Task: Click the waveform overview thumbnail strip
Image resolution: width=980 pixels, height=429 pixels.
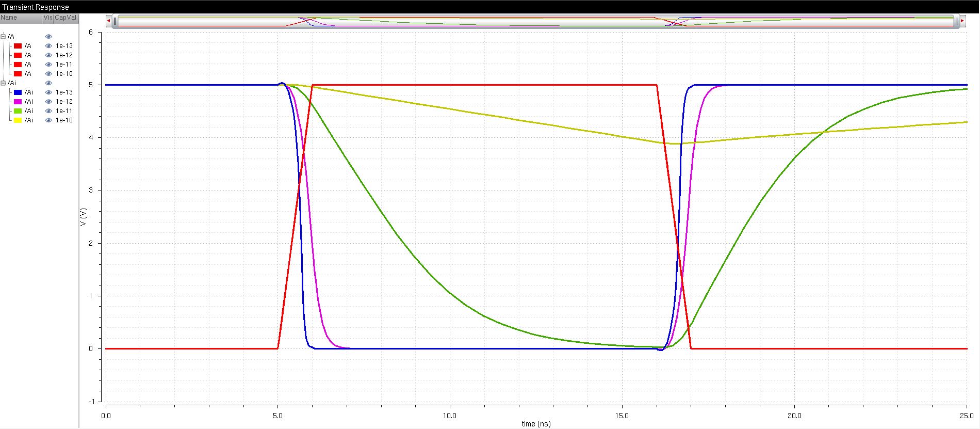Action: point(536,21)
